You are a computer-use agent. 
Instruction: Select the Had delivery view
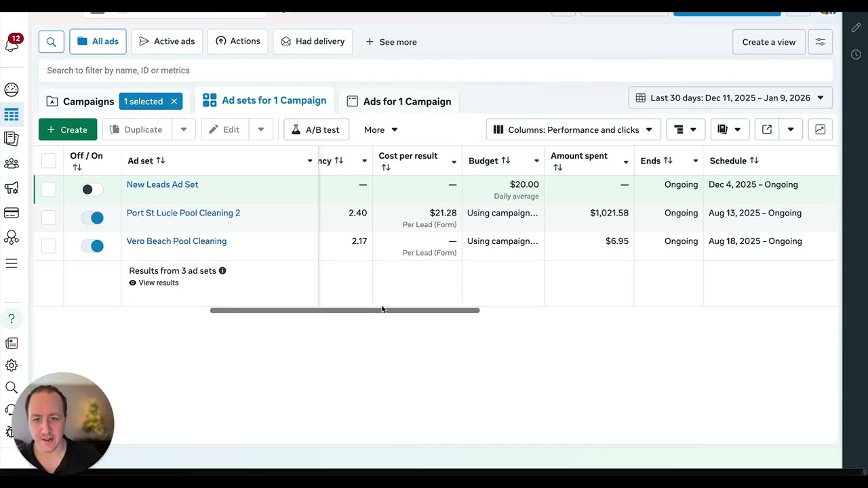313,41
